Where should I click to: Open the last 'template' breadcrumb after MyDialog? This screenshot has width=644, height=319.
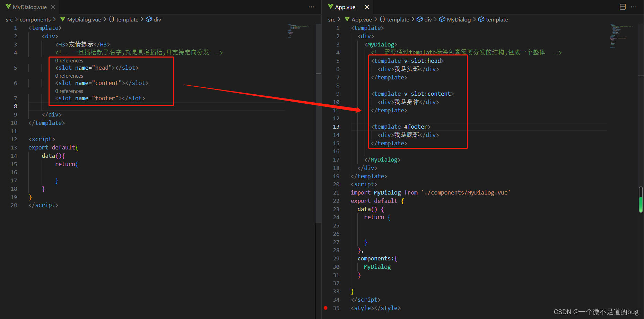click(493, 20)
